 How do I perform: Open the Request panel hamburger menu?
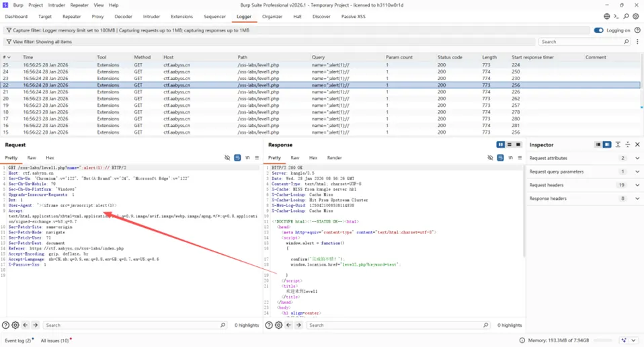point(257,157)
